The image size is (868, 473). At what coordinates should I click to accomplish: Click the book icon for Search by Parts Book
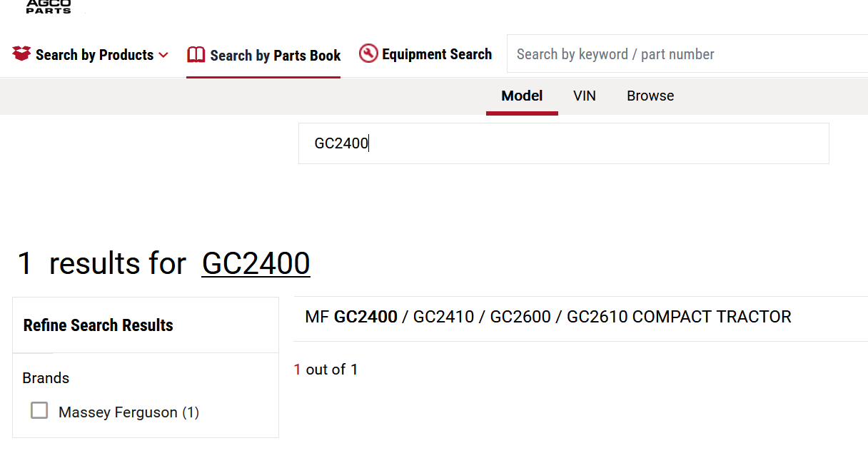click(196, 55)
